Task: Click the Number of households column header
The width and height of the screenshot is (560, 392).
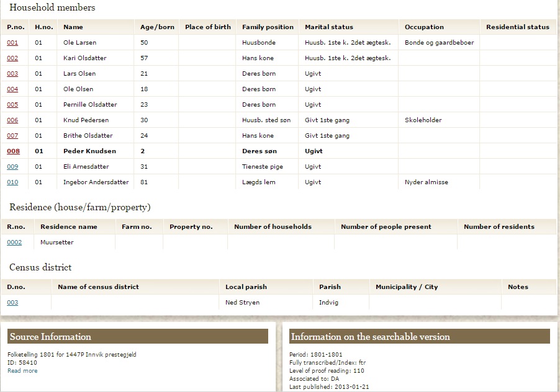Action: click(x=273, y=227)
